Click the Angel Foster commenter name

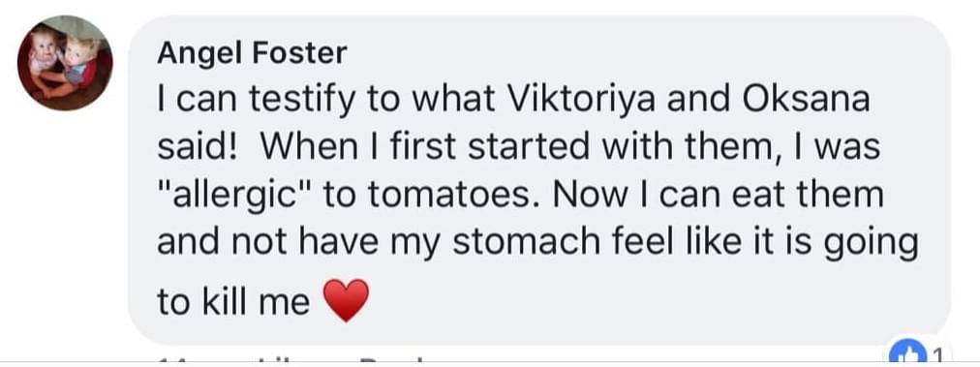click(252, 53)
